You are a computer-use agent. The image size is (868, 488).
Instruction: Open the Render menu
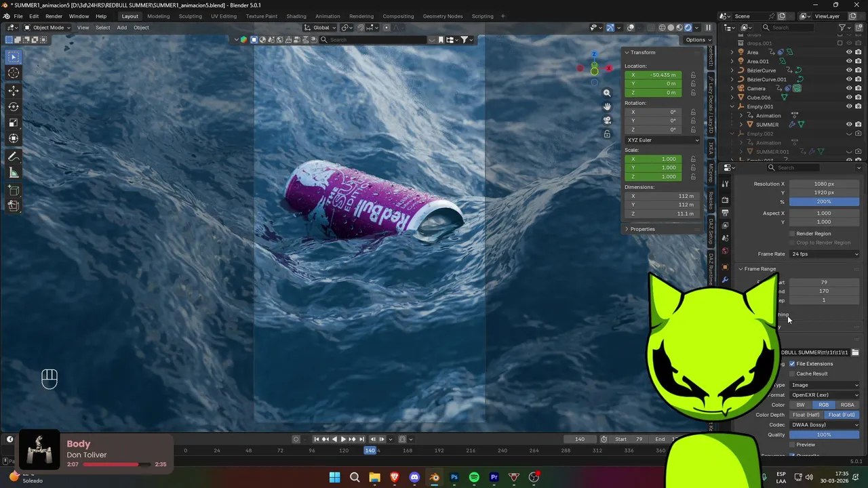[x=54, y=16]
